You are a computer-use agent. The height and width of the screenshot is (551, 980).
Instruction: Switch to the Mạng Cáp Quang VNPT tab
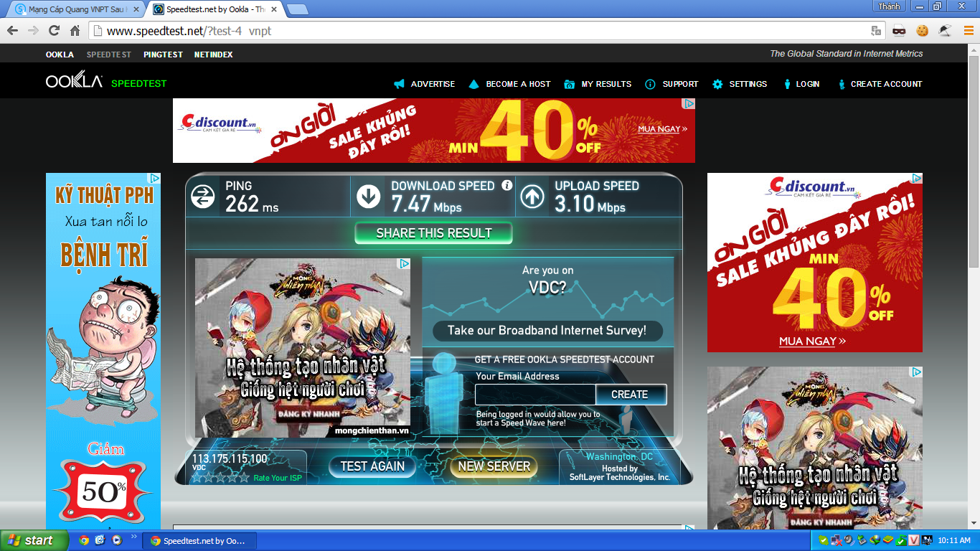(x=75, y=9)
